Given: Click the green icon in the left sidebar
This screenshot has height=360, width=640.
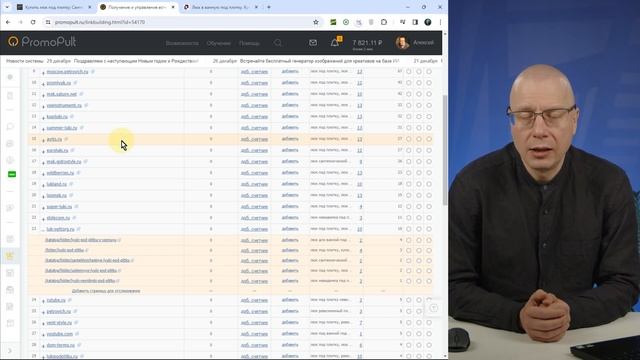Looking at the screenshot, I should pos(12,174).
